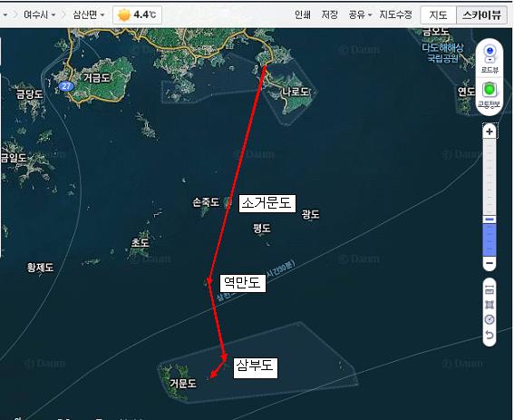Click the 인쇄 print menu item
Screen dimensions: 514x420
[x=302, y=15]
